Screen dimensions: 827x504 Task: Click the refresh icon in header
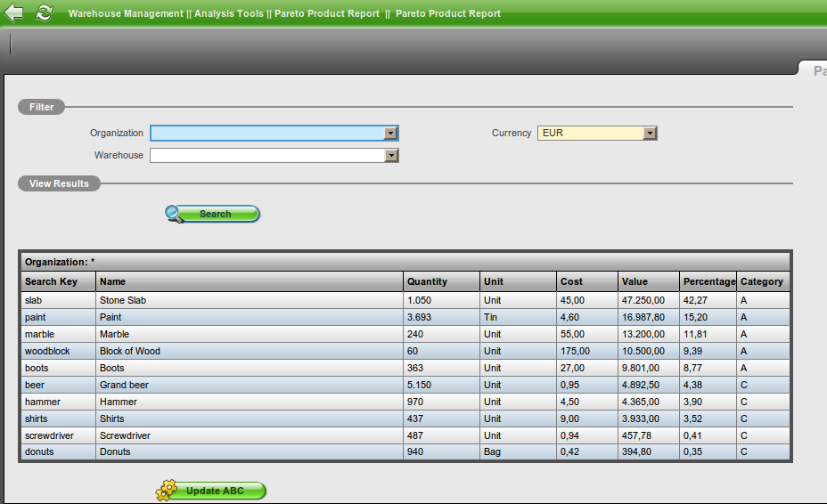(44, 13)
